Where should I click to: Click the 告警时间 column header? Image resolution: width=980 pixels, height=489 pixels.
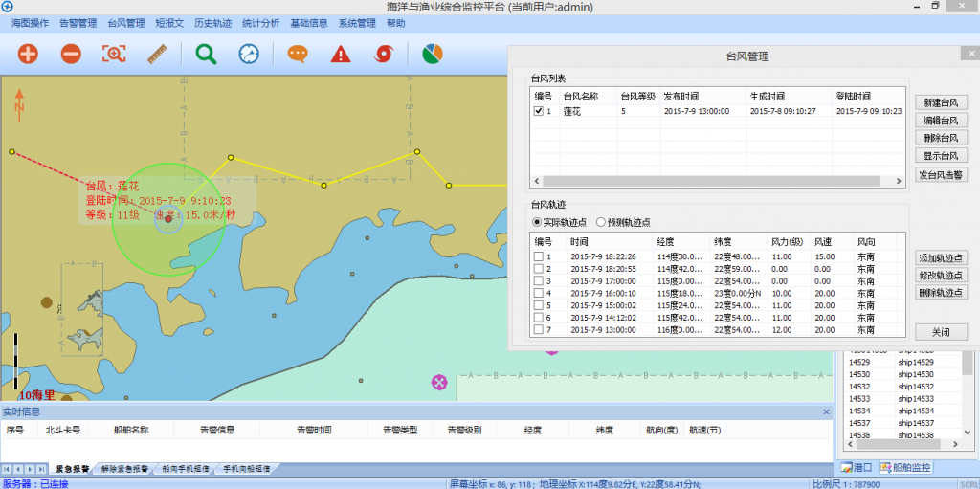point(314,431)
